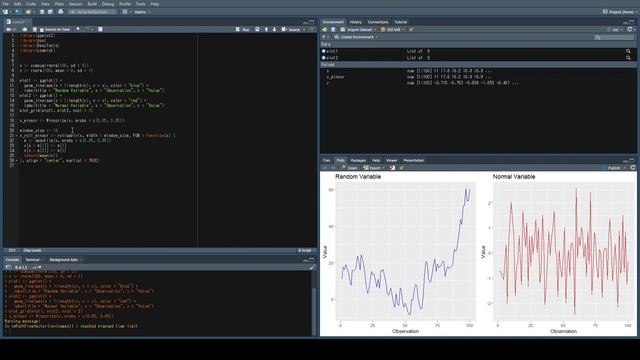Open the Project (None) dropdown
The width and height of the screenshot is (640, 360).
(x=620, y=12)
